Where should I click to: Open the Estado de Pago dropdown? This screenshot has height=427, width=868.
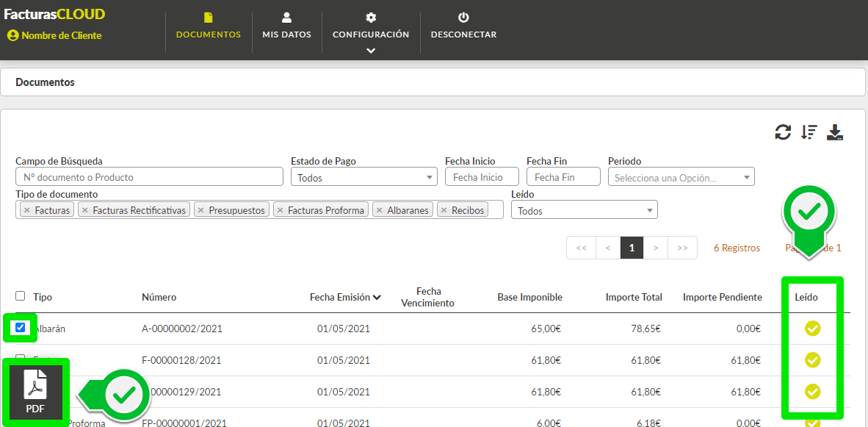pos(364,178)
